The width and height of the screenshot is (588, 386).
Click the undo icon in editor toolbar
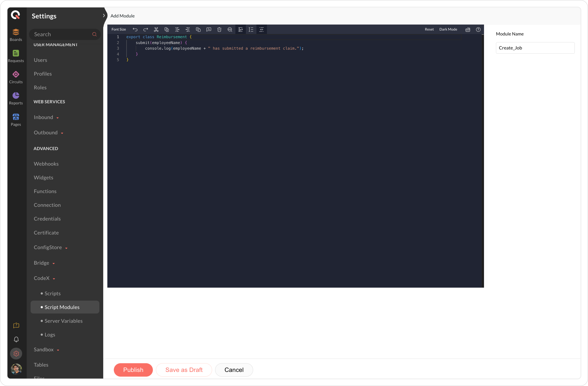135,29
